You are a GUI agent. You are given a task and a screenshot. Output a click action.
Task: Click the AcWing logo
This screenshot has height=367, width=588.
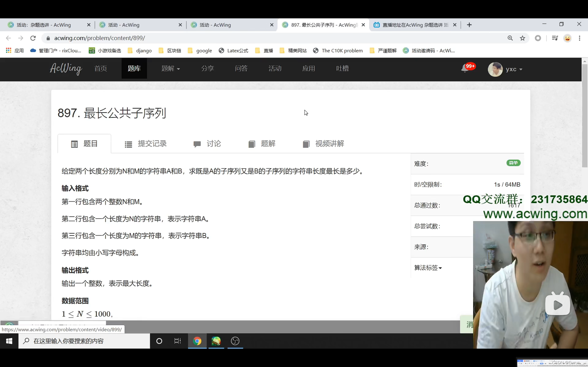tap(66, 69)
